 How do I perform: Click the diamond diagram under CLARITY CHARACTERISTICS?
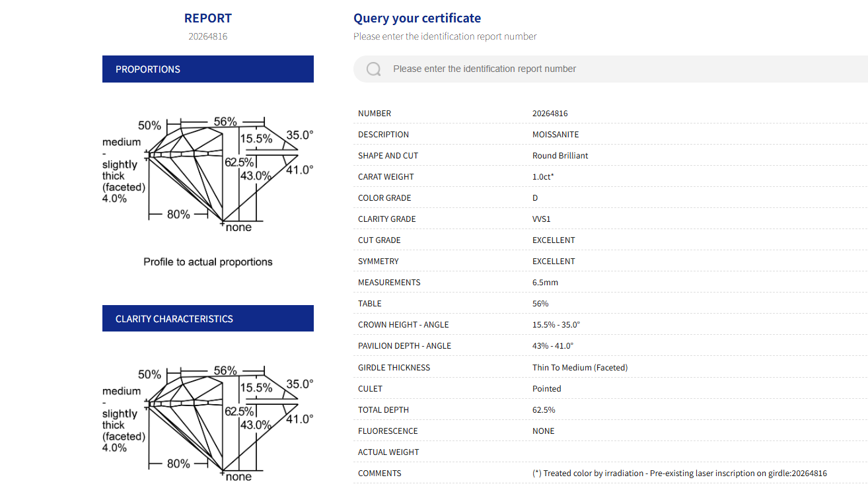coord(207,423)
